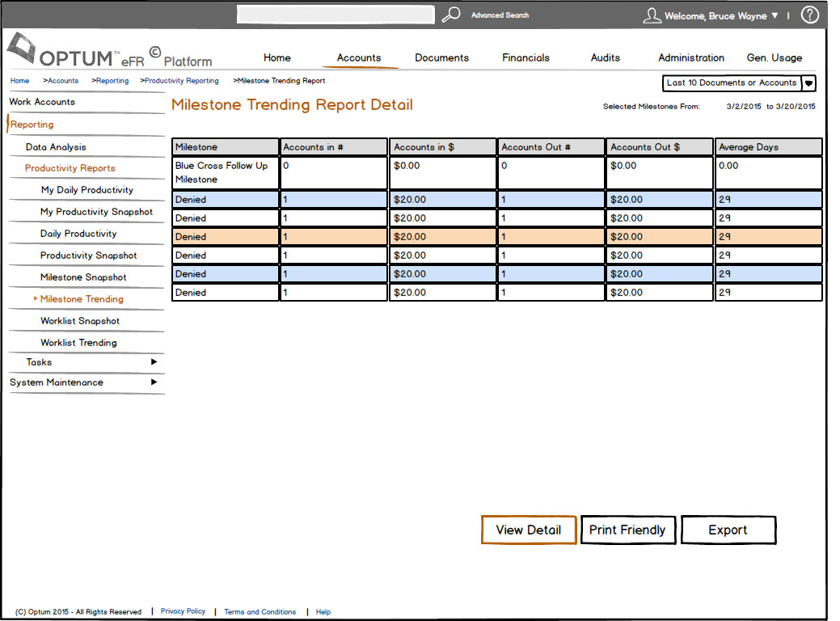Image resolution: width=840 pixels, height=621 pixels.
Task: Open the help question mark icon
Action: (x=809, y=15)
